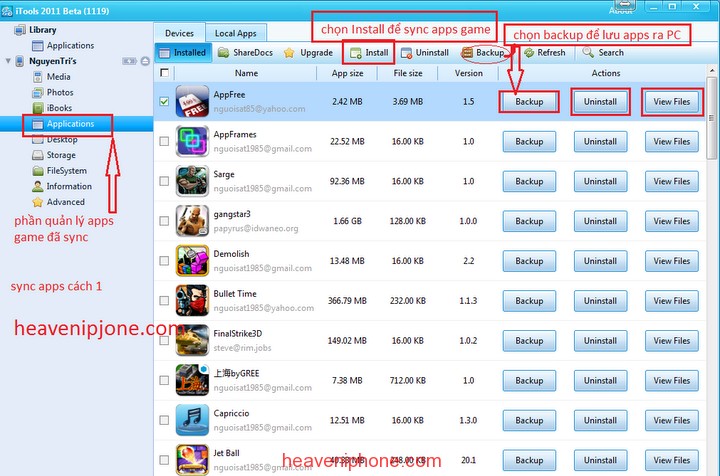Open the AppFree app icon
Screen dimensions: 720x476
(x=192, y=101)
